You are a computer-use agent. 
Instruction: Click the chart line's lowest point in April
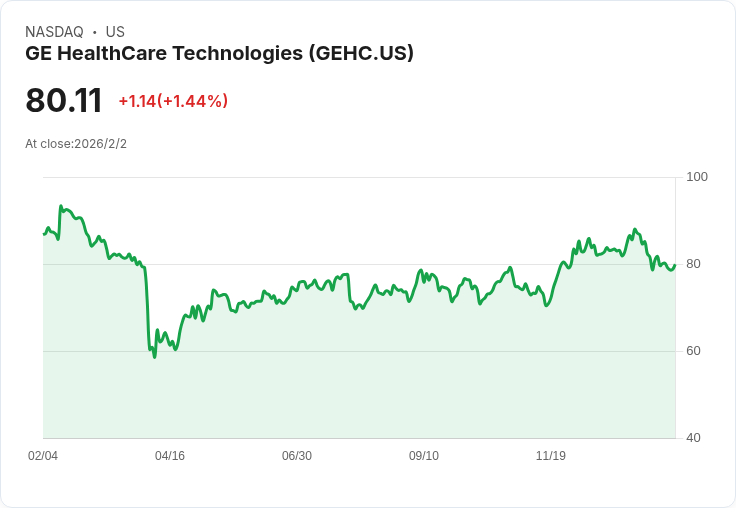point(154,357)
